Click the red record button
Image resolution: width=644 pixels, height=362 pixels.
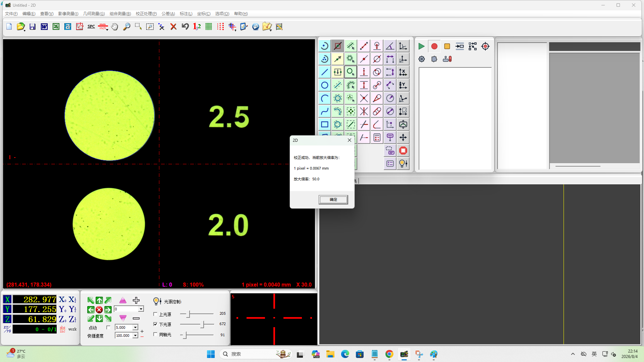pos(434,46)
